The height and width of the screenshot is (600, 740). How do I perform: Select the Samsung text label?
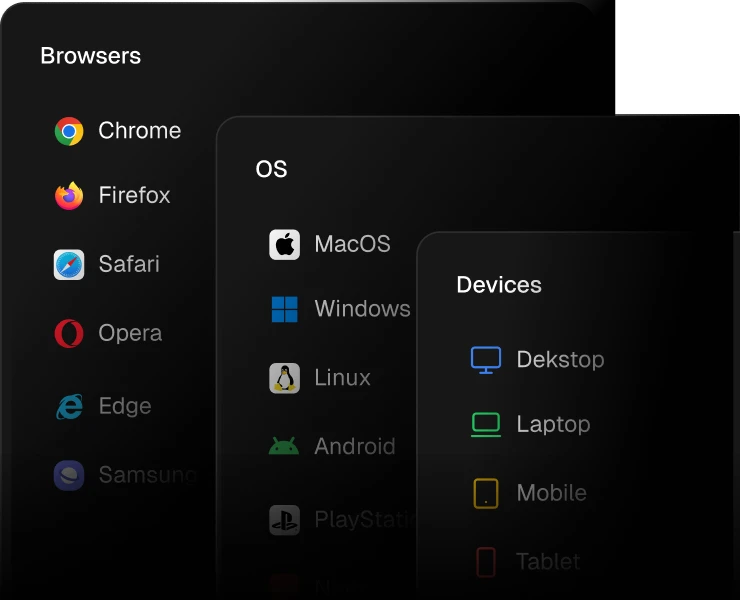pyautogui.click(x=148, y=474)
